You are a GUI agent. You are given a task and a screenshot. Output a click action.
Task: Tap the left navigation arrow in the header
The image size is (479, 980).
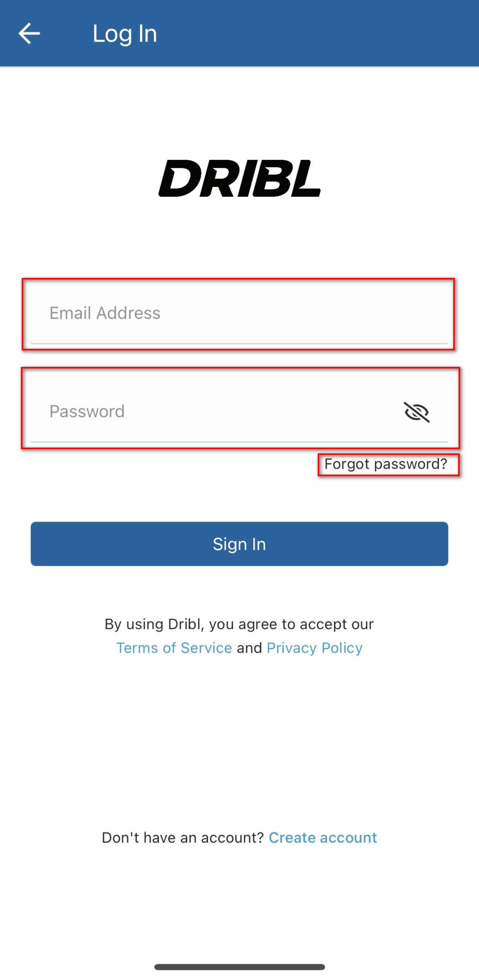coord(30,33)
